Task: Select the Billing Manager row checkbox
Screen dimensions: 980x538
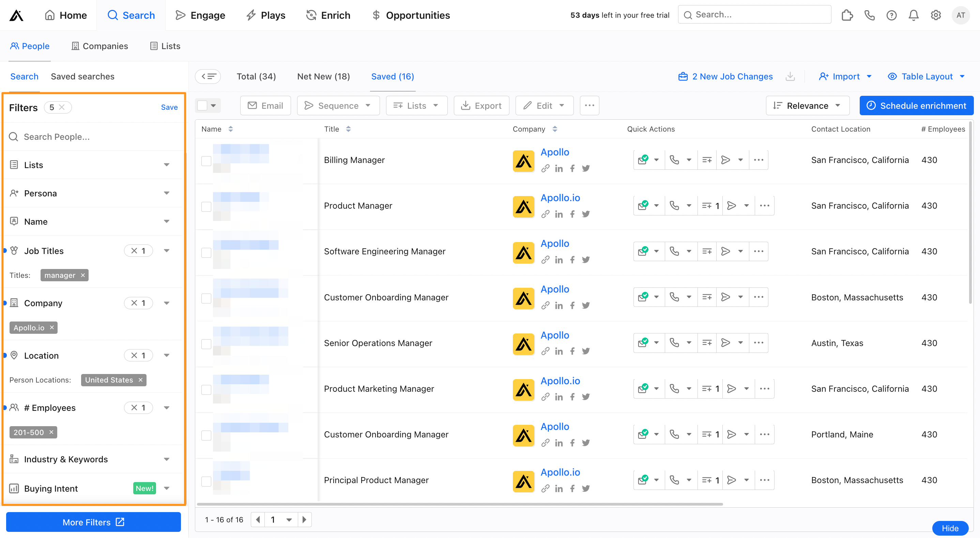Action: (206, 161)
